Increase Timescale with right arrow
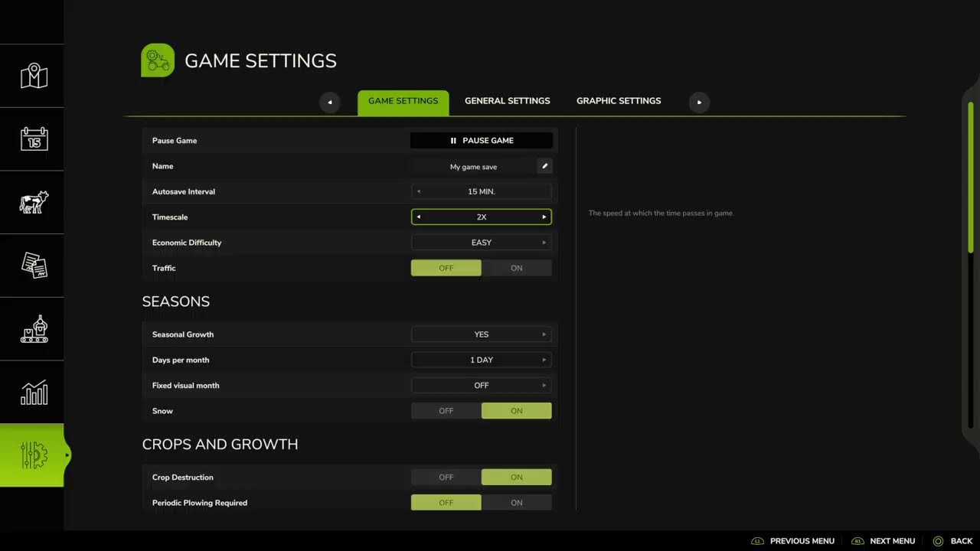The image size is (980, 551). pos(544,217)
